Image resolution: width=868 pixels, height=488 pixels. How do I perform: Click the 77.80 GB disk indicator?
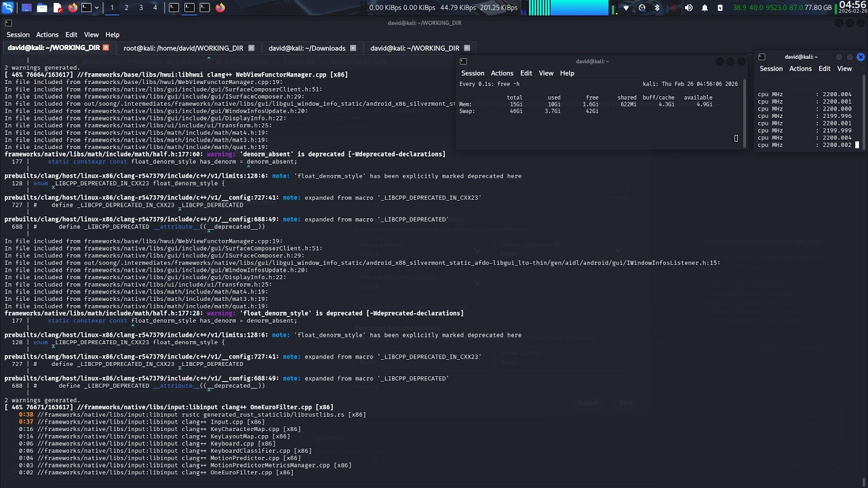coord(818,7)
